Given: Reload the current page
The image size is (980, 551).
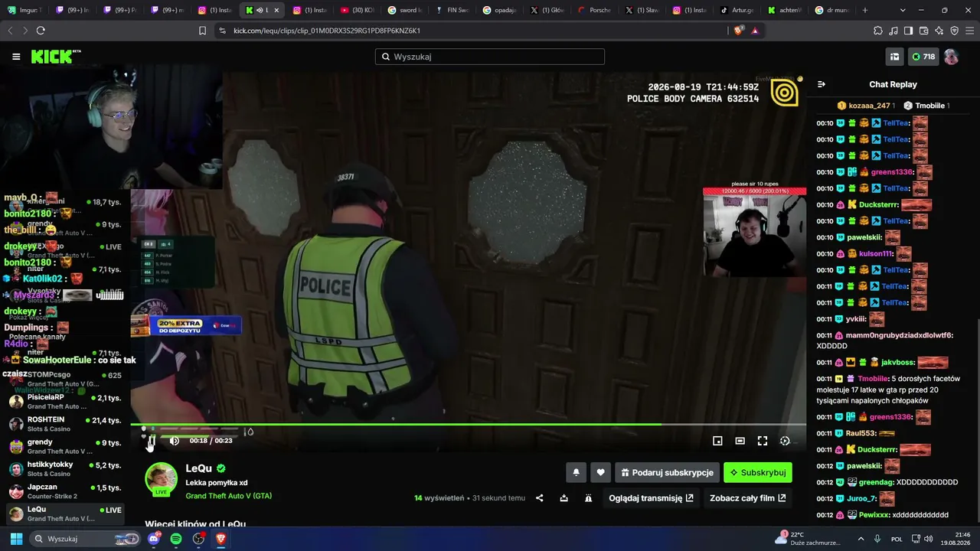Looking at the screenshot, I should pos(41,31).
